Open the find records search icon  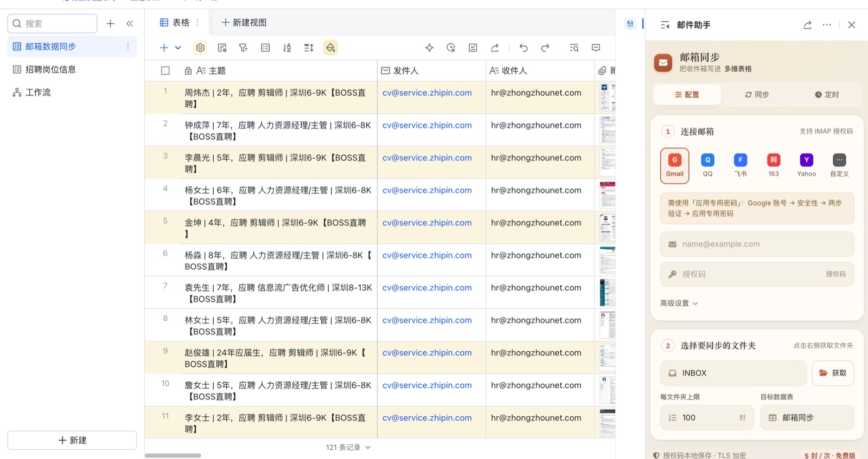click(574, 48)
